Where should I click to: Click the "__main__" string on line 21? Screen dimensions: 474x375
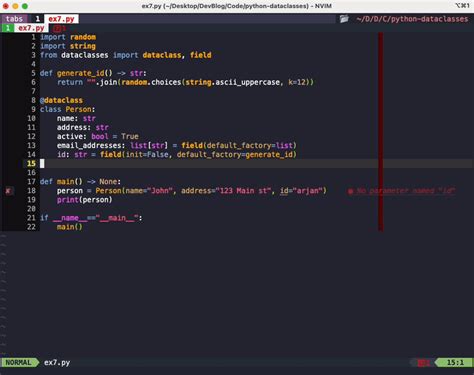click(117, 218)
